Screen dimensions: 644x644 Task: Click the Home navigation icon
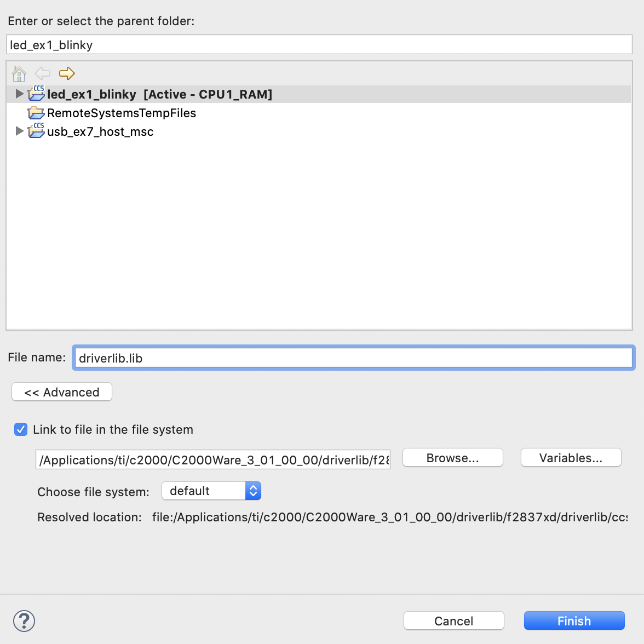pos(19,73)
